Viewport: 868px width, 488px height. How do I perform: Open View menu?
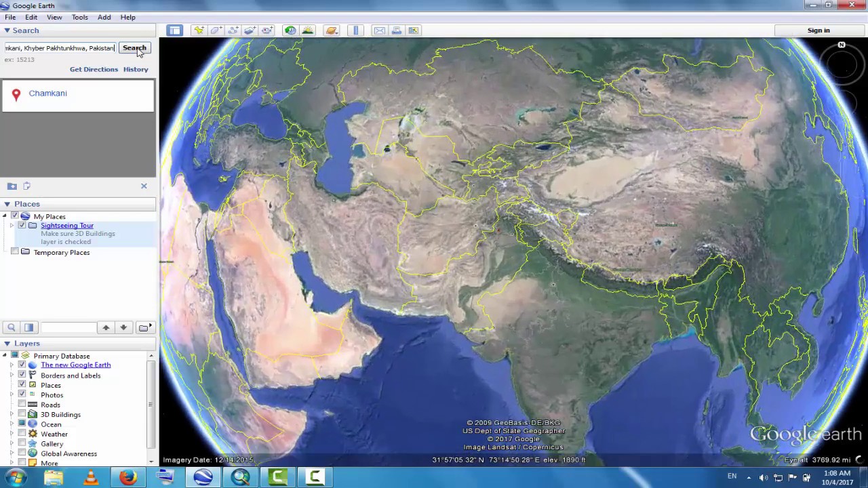coord(54,17)
